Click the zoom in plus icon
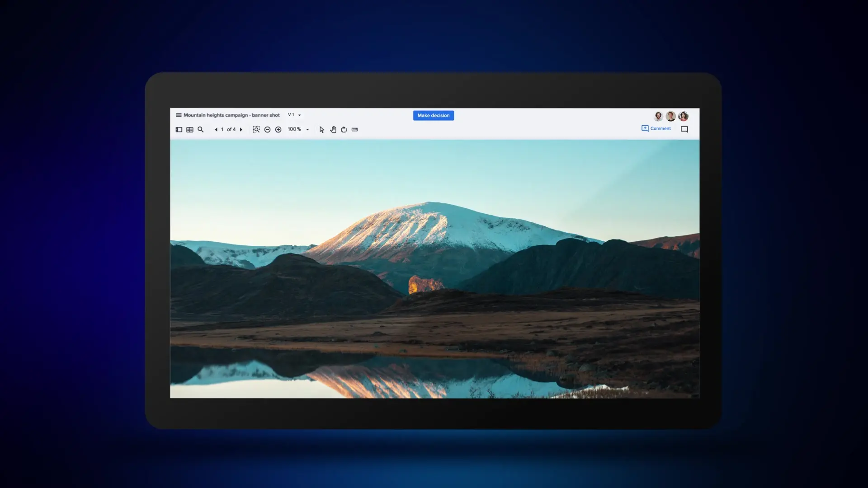The height and width of the screenshot is (488, 868). (278, 130)
